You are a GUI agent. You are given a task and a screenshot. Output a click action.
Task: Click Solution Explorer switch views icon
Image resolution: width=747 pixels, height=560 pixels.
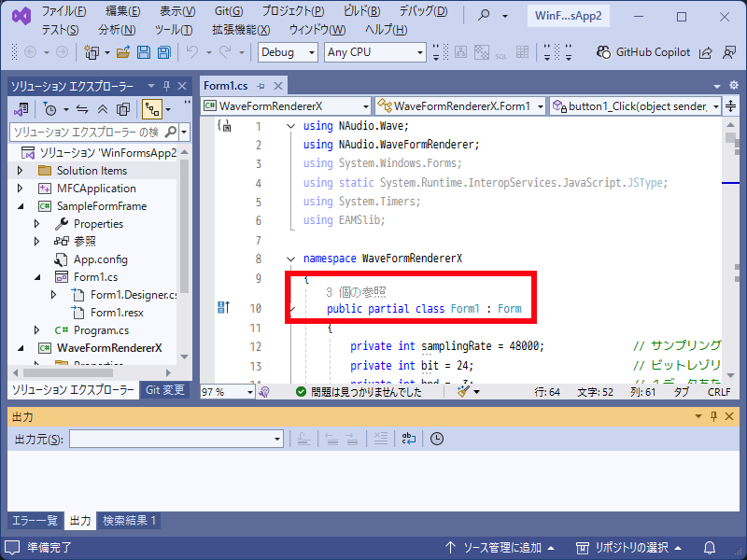pyautogui.click(x=21, y=109)
